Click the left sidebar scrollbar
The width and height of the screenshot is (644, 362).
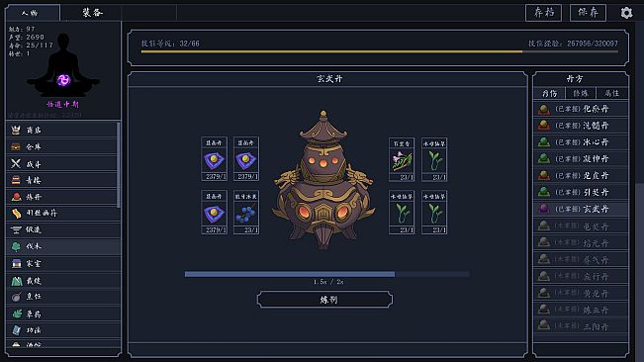point(119,164)
